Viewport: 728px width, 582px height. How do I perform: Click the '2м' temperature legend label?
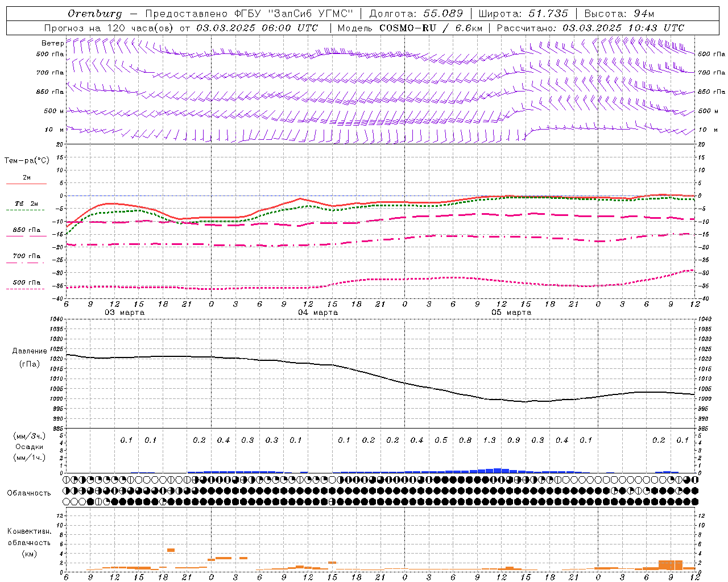[27, 178]
